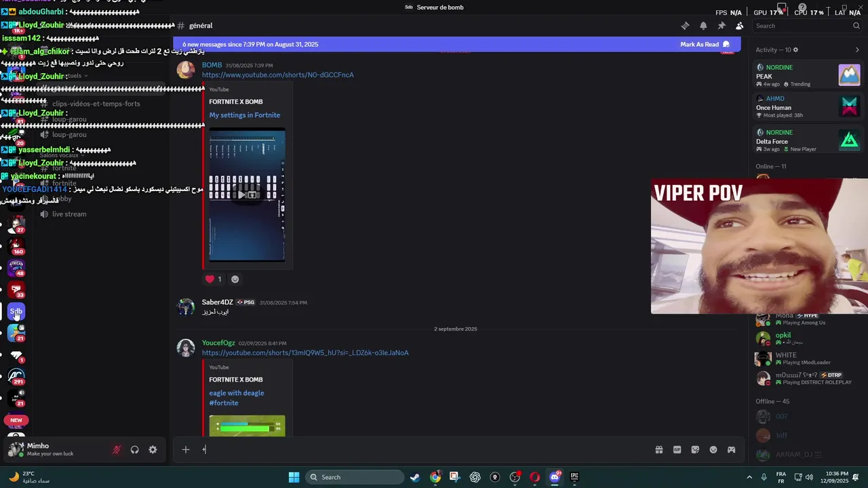Screen dimensions: 868x488
Task: Open the gift Nitro icon
Action: coord(658,449)
